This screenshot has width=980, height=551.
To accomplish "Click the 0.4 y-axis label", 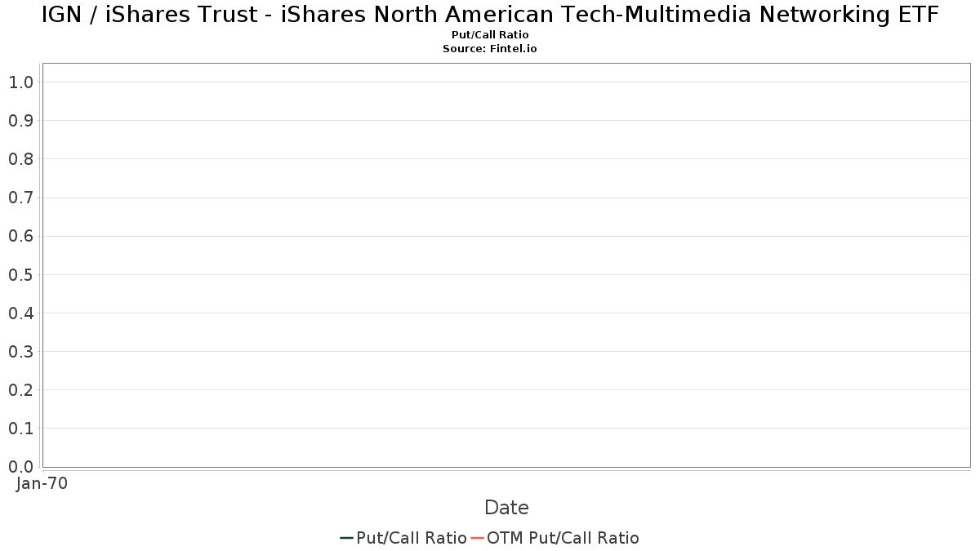I will point(20,313).
